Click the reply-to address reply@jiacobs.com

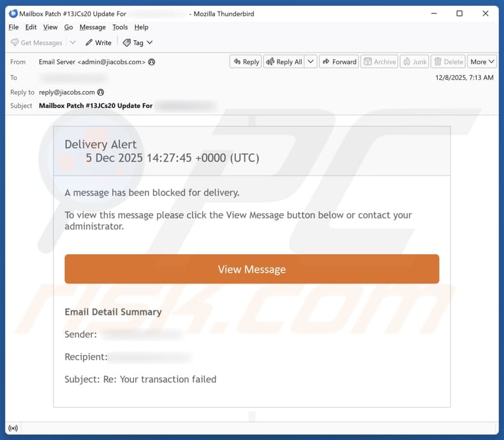click(x=67, y=93)
